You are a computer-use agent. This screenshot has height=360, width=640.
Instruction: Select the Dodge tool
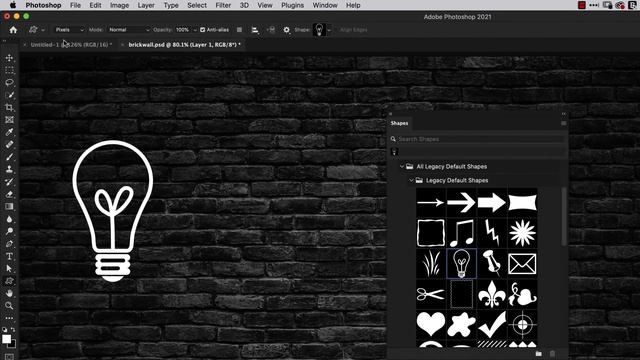tap(9, 231)
